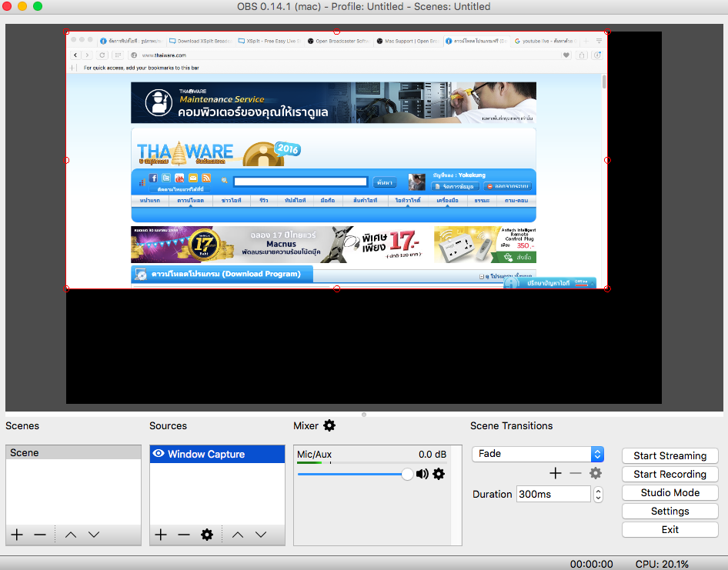Click Start Streaming button
Image resolution: width=728 pixels, height=570 pixels.
[670, 455]
